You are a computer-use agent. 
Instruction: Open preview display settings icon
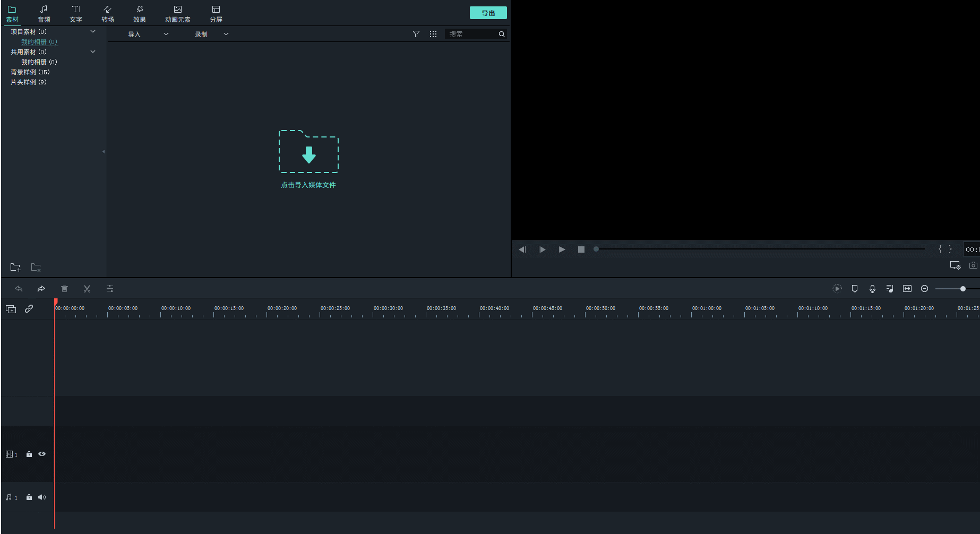(955, 265)
